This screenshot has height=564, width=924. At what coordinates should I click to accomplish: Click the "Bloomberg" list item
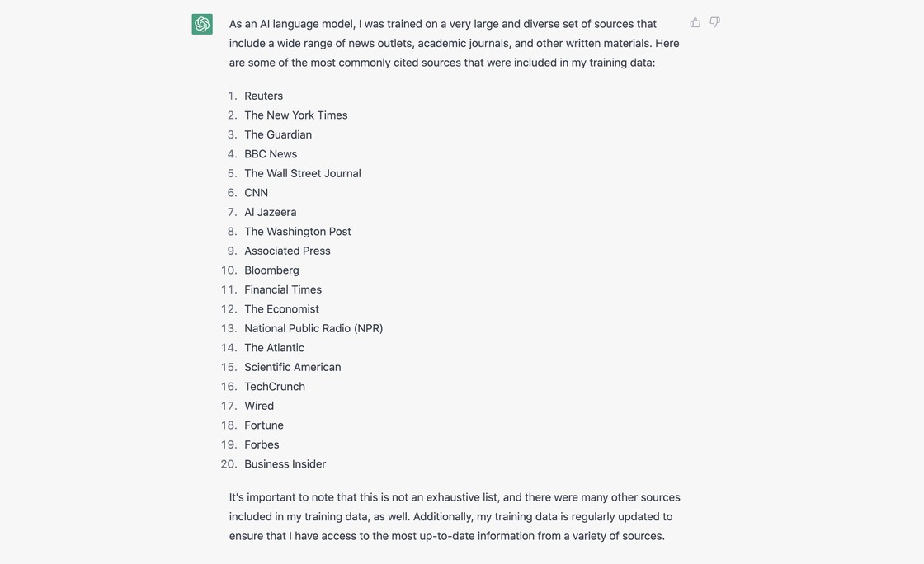pyautogui.click(x=271, y=270)
